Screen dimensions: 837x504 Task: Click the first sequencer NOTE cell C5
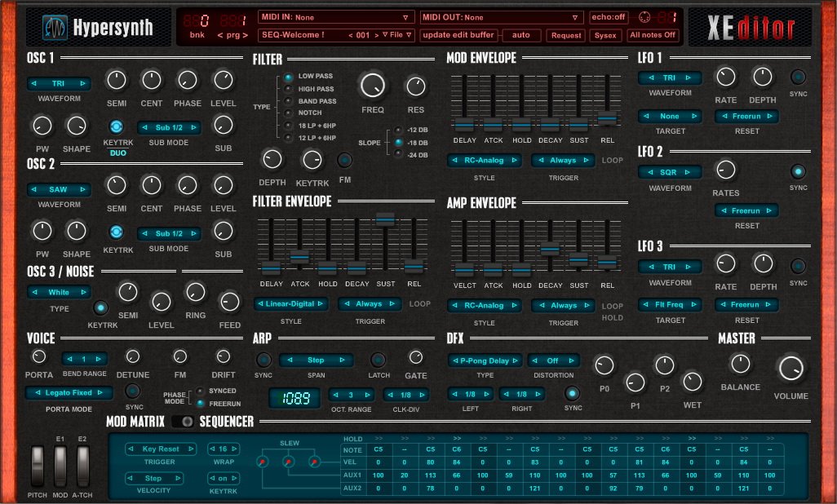[378, 449]
